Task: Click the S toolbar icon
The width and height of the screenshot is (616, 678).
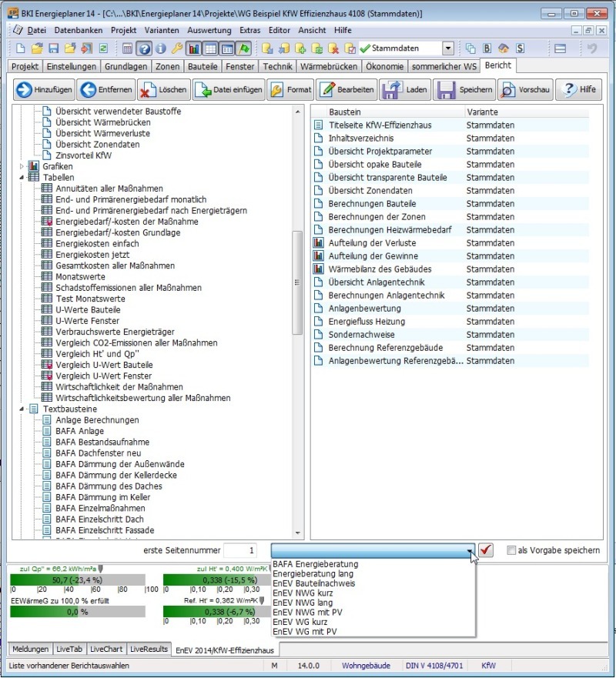Action: [x=521, y=48]
